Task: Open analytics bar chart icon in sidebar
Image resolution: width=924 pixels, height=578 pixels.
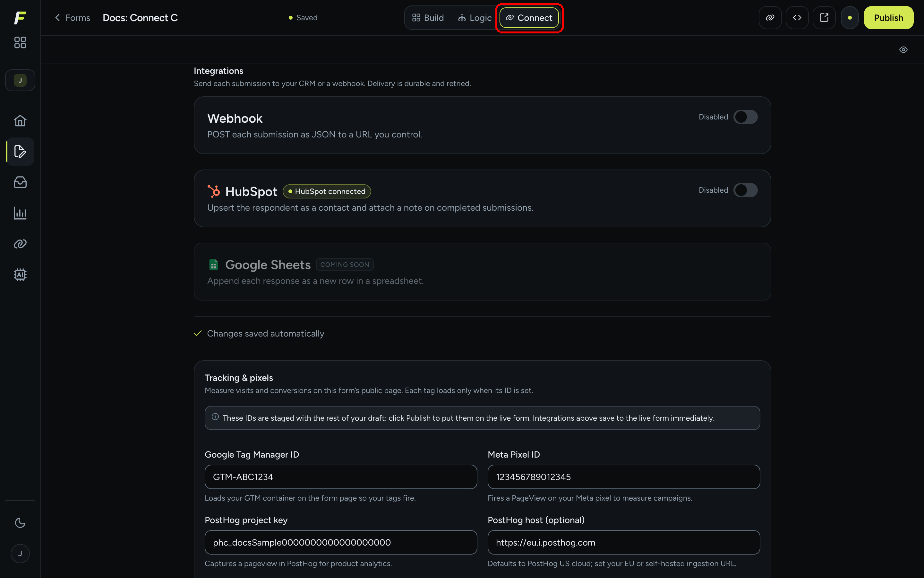Action: point(20,213)
